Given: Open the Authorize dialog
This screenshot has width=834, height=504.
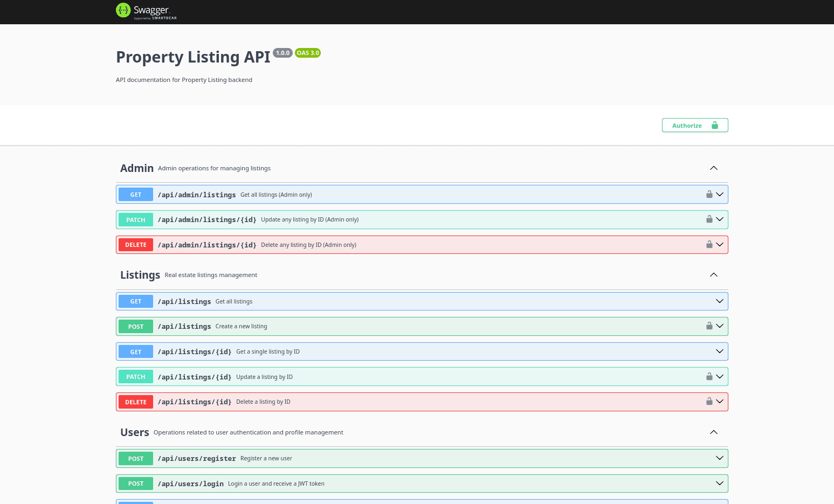Looking at the screenshot, I should (x=695, y=125).
